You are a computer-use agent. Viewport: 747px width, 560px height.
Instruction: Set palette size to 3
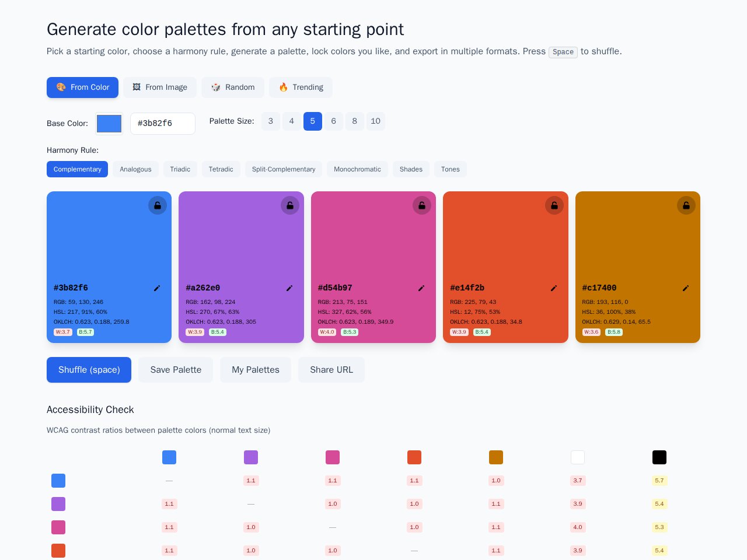click(271, 121)
